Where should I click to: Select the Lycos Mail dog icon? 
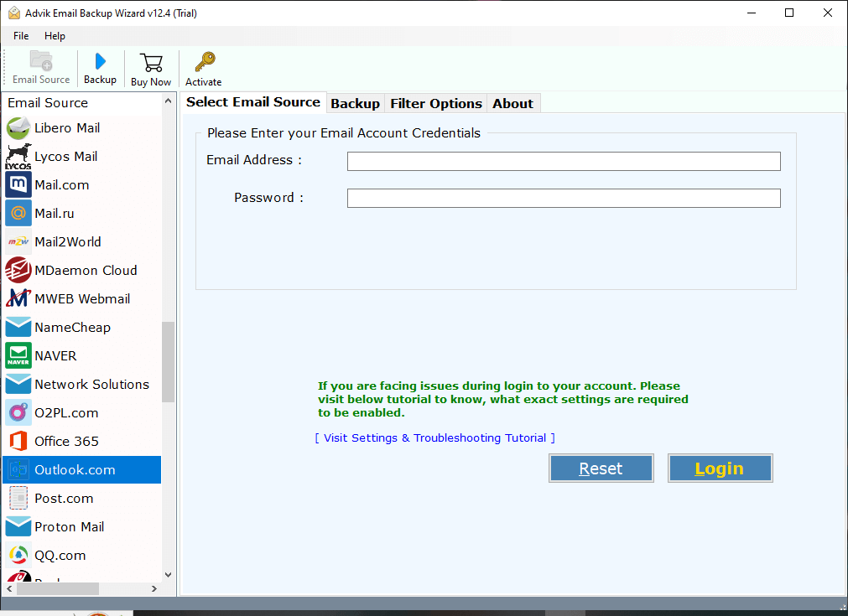[x=18, y=157]
